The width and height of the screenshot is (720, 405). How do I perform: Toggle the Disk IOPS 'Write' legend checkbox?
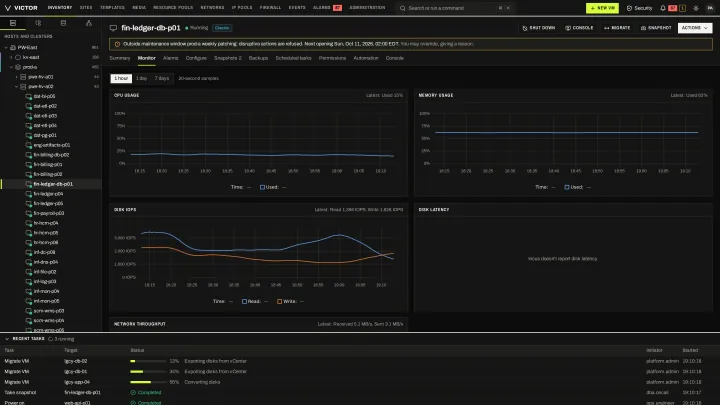pos(279,301)
